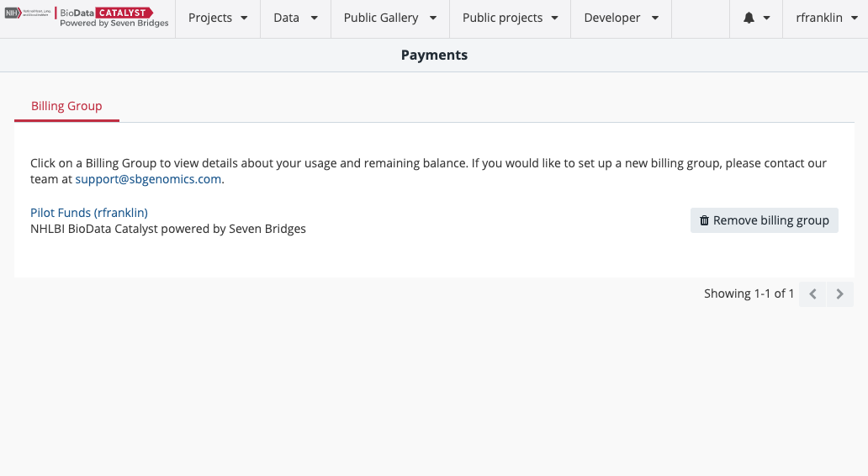Open the Projects menu

218,18
